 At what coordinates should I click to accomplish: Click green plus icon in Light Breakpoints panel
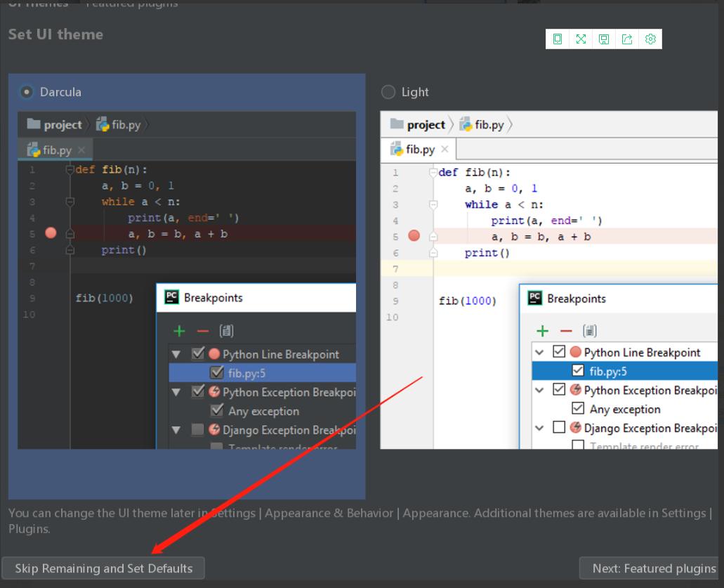pos(542,331)
